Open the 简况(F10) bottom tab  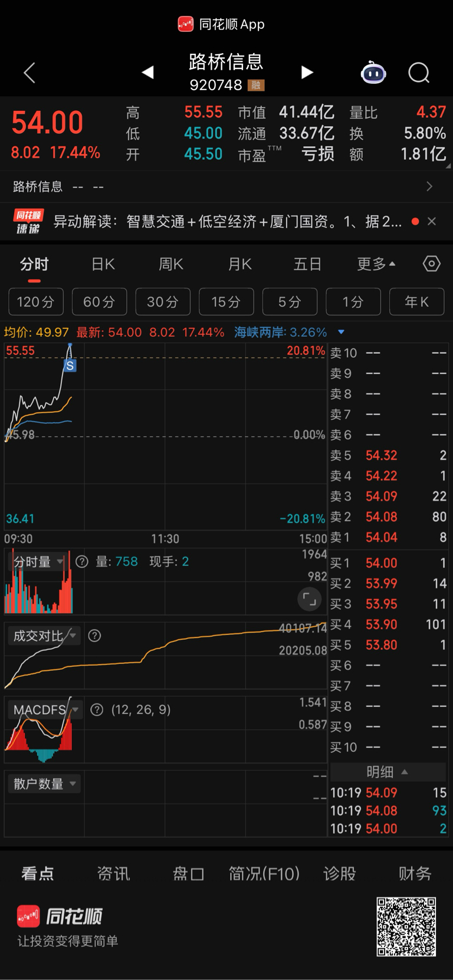(264, 873)
